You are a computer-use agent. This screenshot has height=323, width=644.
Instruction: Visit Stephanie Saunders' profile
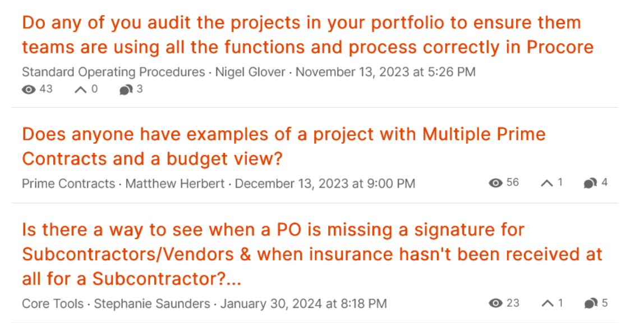152,304
